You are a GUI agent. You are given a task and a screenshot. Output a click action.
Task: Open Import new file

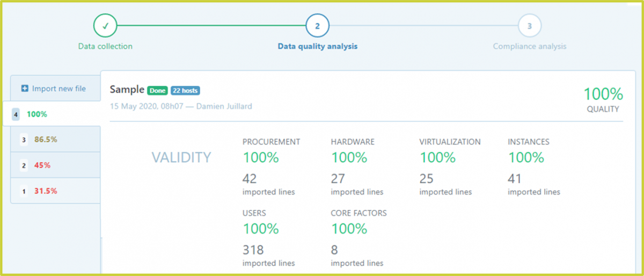(58, 89)
